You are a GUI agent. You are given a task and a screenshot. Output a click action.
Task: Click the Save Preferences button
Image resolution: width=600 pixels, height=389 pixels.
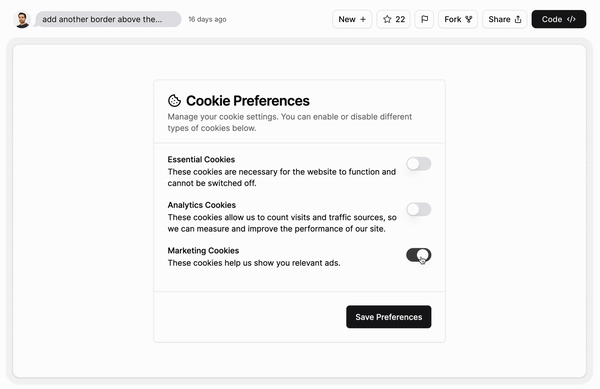(389, 317)
